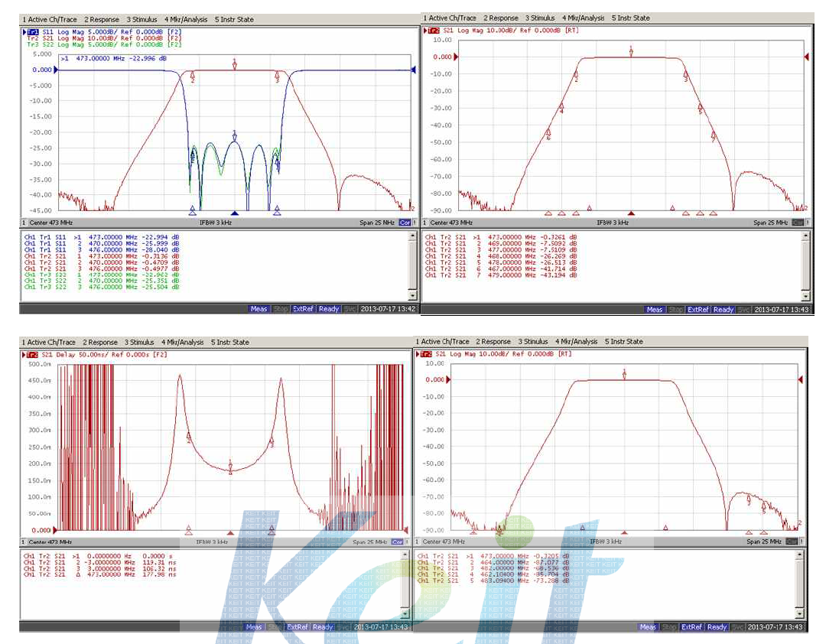Screen dimensions: 826x644
Task: Toggle ExtRef indicator in the group delay window
Action: click(296, 627)
